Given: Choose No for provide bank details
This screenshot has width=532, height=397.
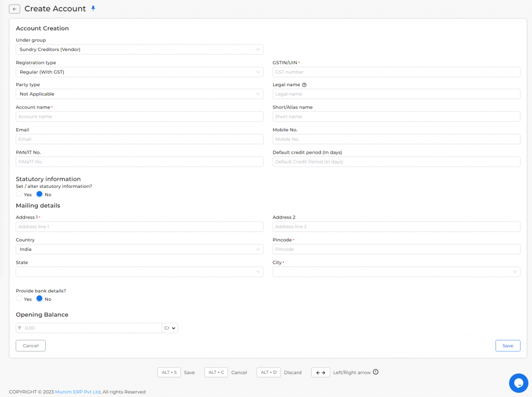Looking at the screenshot, I should point(39,299).
